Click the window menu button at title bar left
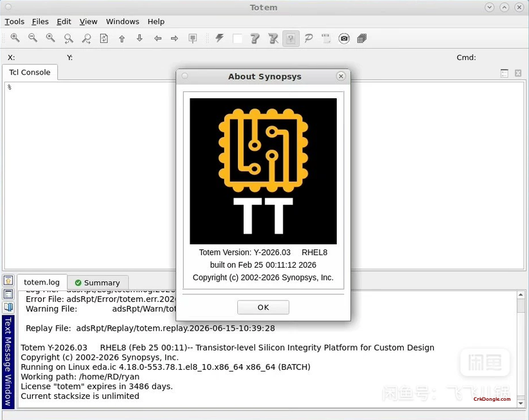 point(8,6)
